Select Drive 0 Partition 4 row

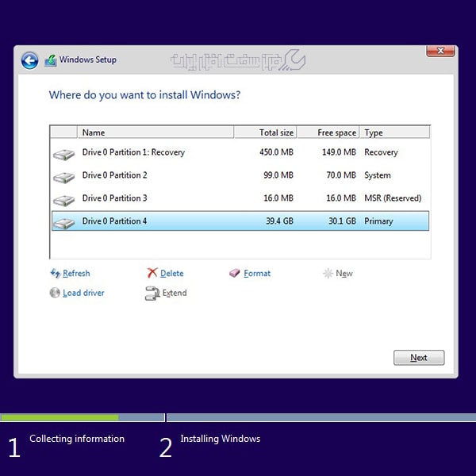[x=240, y=221]
